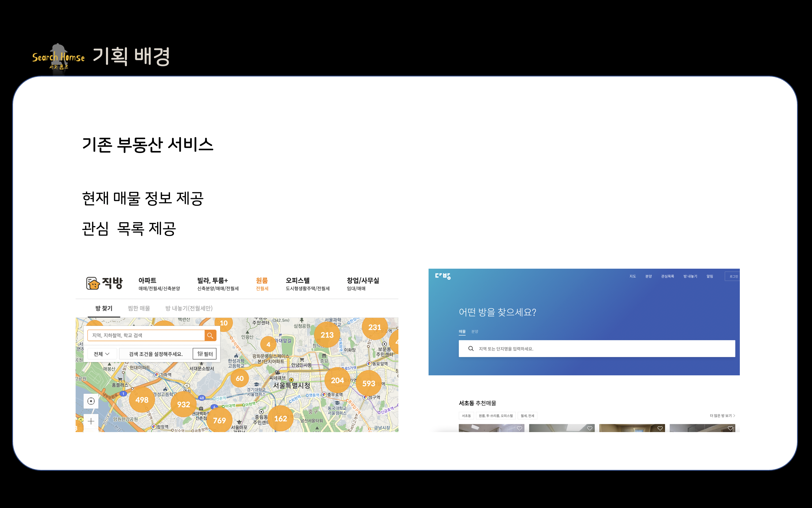Click the current location target icon
This screenshot has width=812, height=508.
point(91,401)
